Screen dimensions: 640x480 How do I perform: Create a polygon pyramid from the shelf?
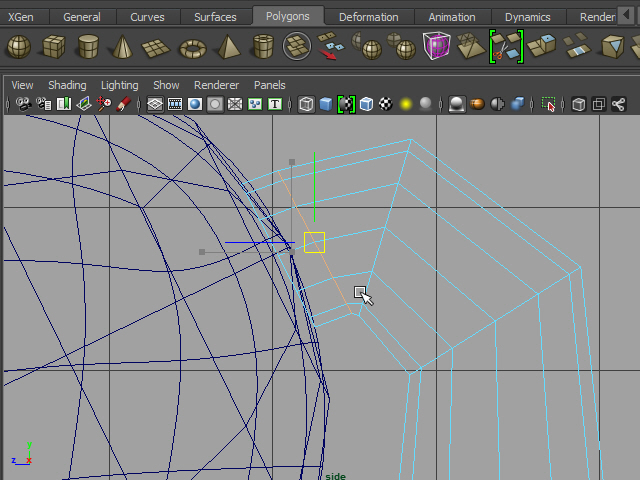pos(229,47)
